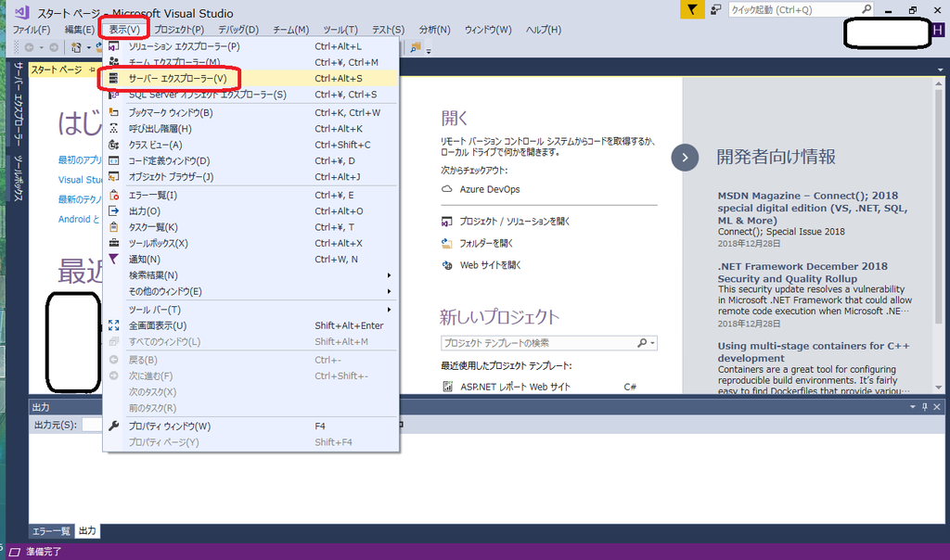Open the document tab list dropdown arrow
The image size is (950, 560).
click(941, 70)
